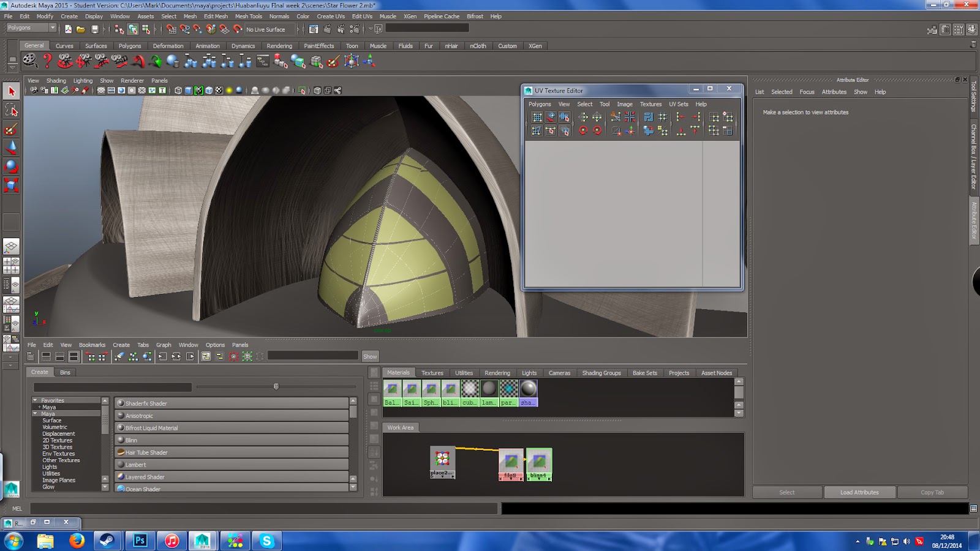Click the Select tool arrow in toolbox
This screenshot has height=551, width=980.
[11, 91]
